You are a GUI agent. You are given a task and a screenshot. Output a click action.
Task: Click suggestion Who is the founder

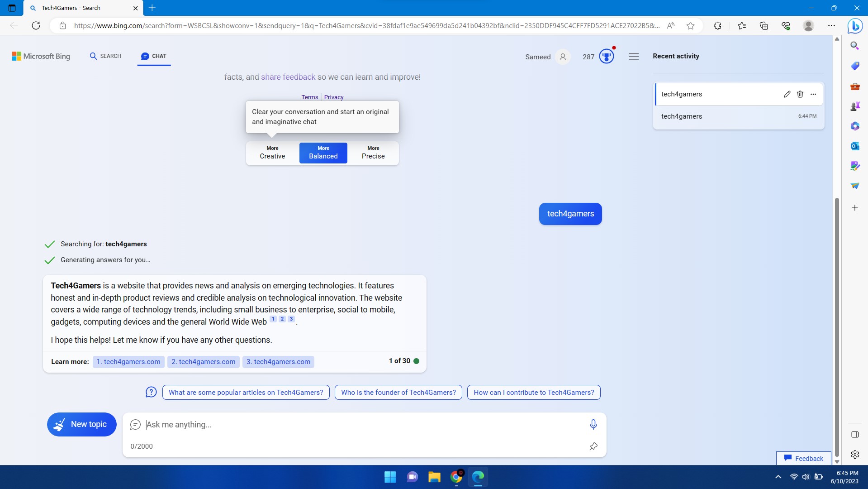[x=398, y=393]
